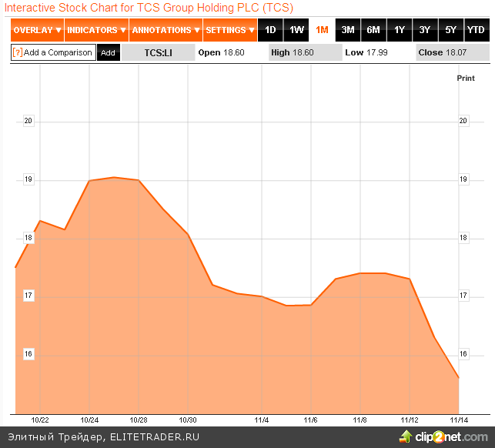Viewport: 495px width, 448px height.
Task: Click the Print link
Action: (466, 79)
